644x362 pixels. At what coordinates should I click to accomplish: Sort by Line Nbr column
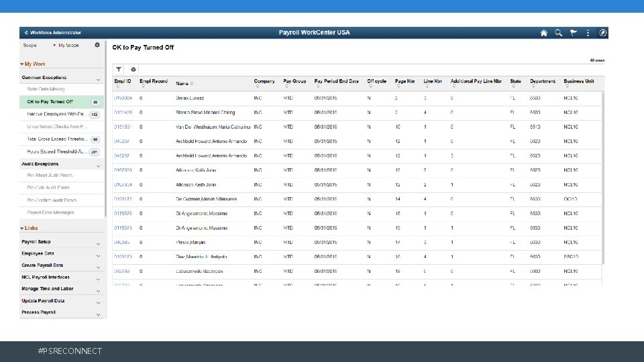433,82
